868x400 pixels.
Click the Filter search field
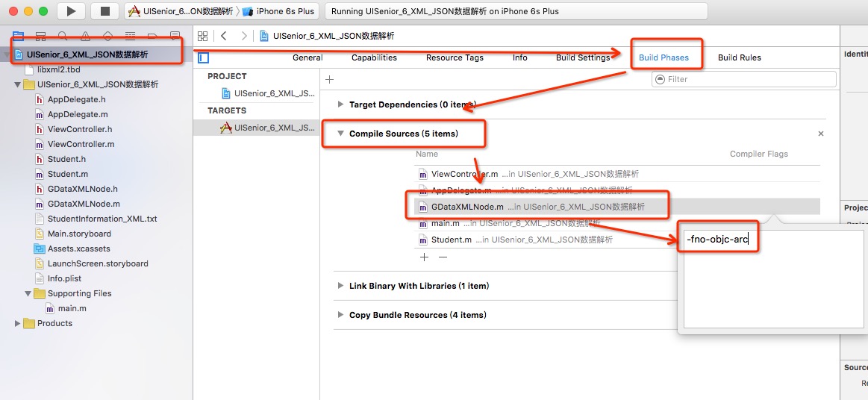click(743, 79)
